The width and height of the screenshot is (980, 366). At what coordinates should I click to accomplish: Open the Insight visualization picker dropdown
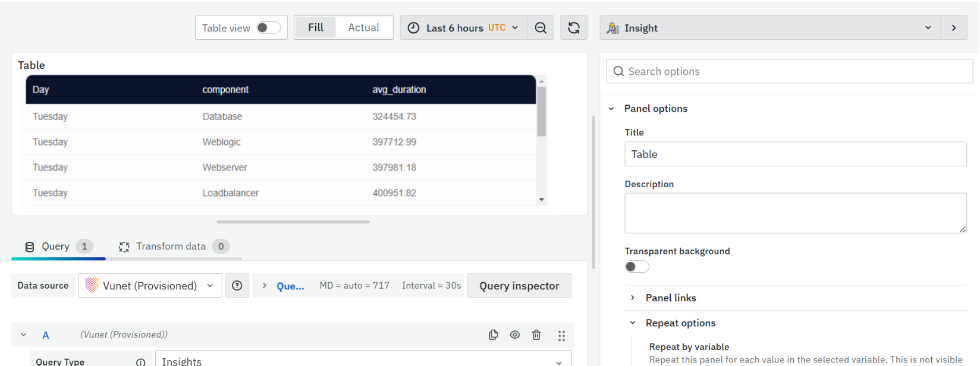(769, 28)
